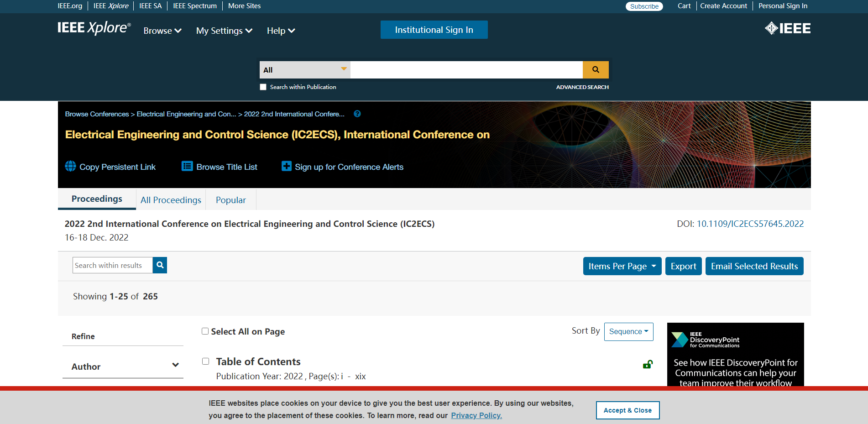Open the Items Per Page dropdown
The height and width of the screenshot is (424, 868).
[x=622, y=266]
